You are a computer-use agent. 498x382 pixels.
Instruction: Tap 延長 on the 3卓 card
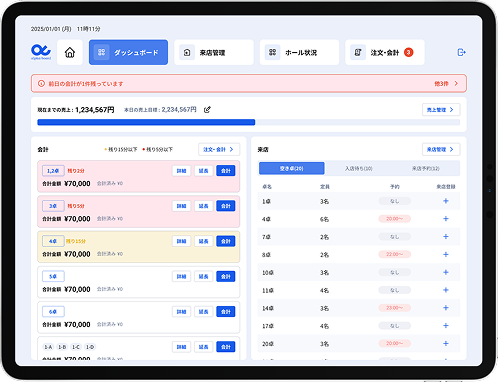204,206
